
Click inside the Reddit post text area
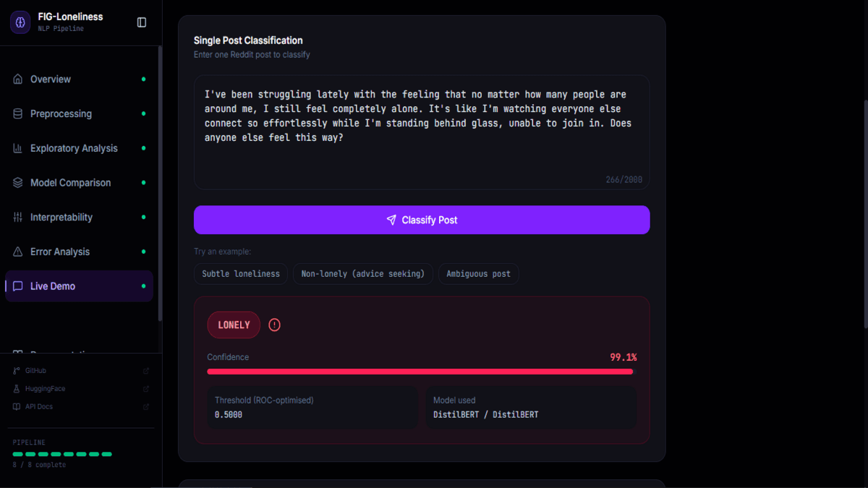(x=422, y=132)
